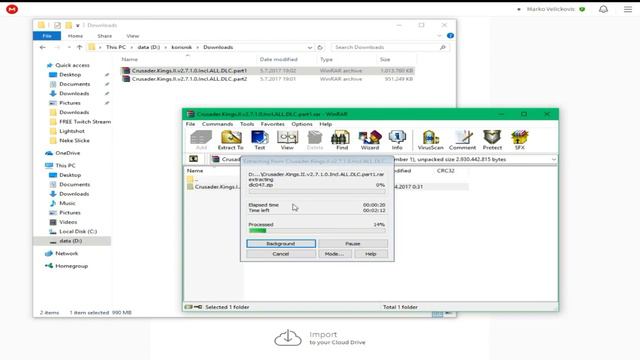The width and height of the screenshot is (640, 360).
Task: Click the View toolbar icon in WinRAR
Action: tap(287, 140)
